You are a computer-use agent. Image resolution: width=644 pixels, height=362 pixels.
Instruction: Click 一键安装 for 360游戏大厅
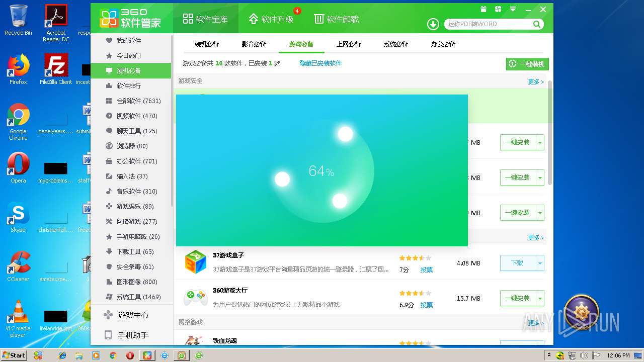pos(518,298)
